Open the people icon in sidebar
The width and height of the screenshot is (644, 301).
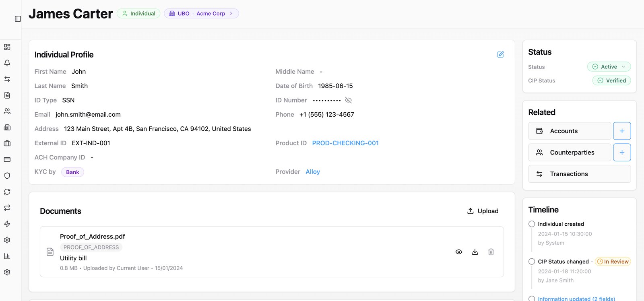(7, 111)
